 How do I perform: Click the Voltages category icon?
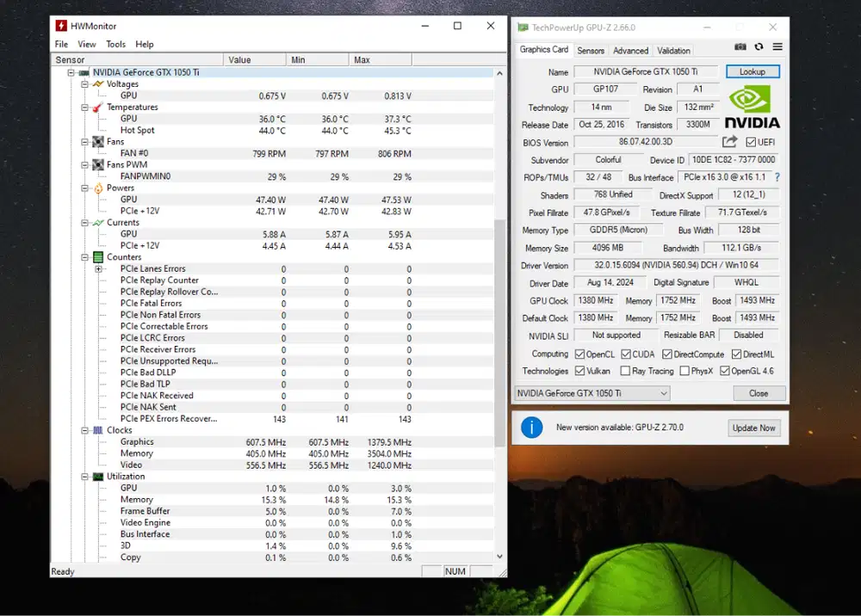coord(98,84)
